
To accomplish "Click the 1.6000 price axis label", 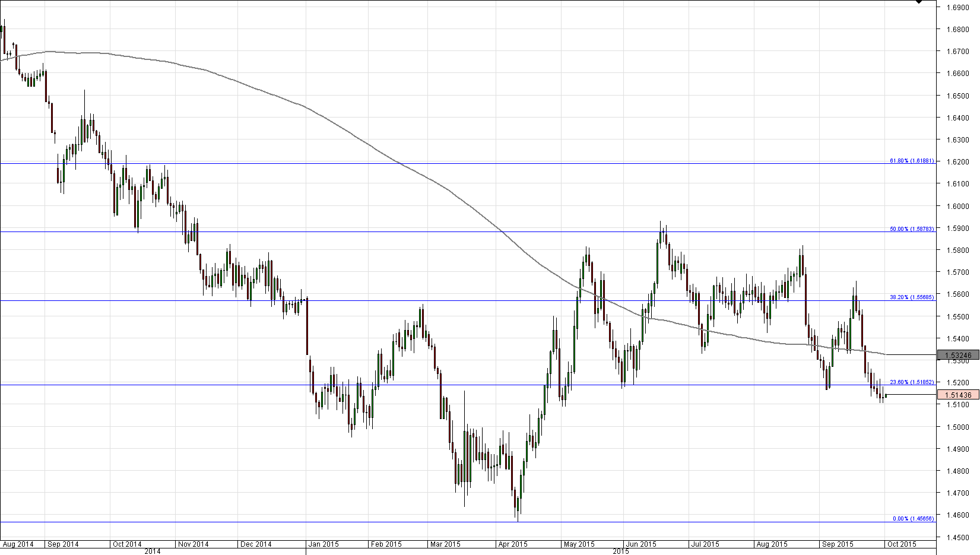I will tap(958, 207).
